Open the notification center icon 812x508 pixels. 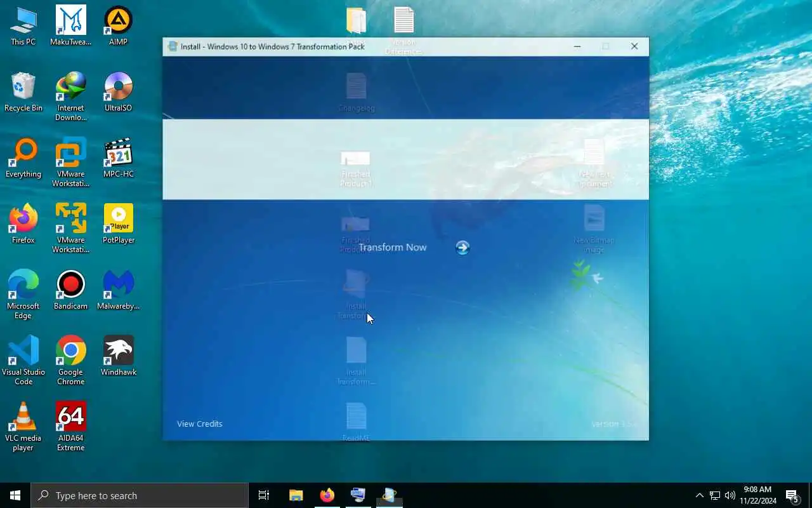(x=793, y=495)
